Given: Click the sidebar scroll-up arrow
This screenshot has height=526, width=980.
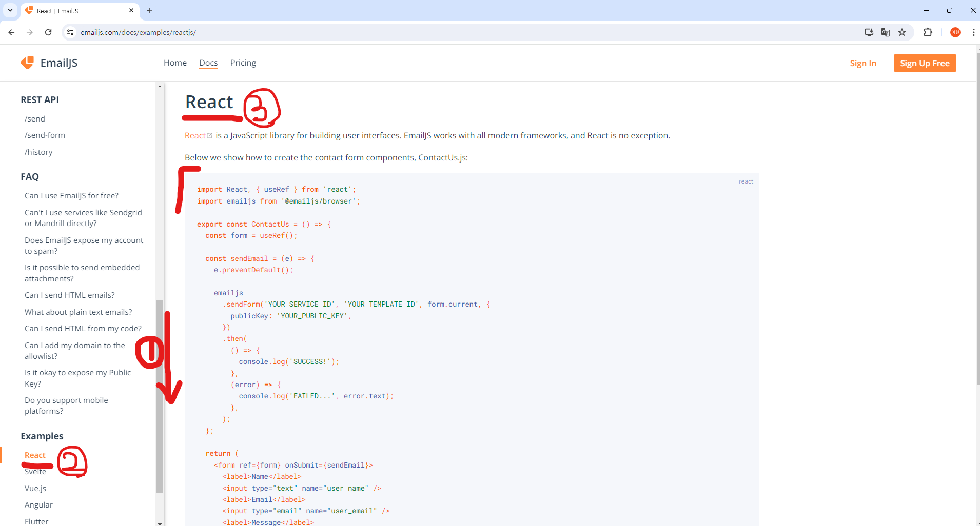Looking at the screenshot, I should click(160, 86).
